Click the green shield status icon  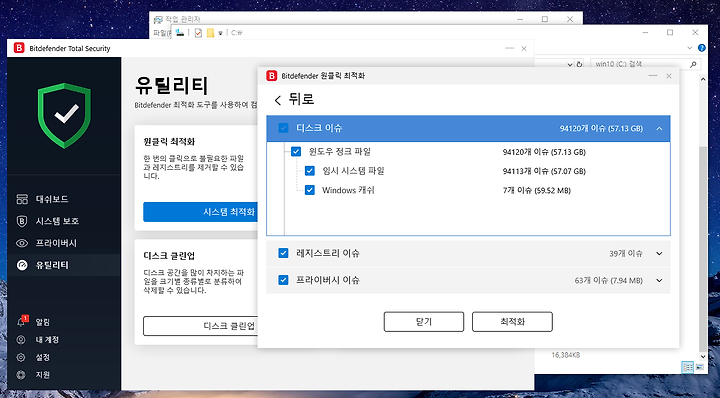pos(64,115)
